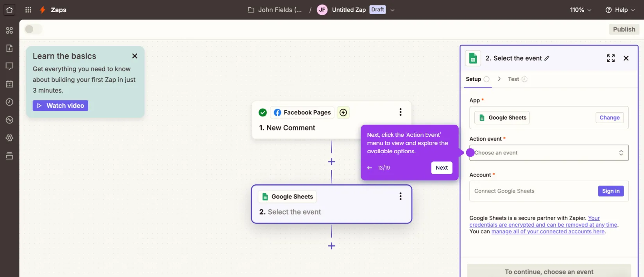Expand the Untitled Zap Draft chevron

(392, 10)
